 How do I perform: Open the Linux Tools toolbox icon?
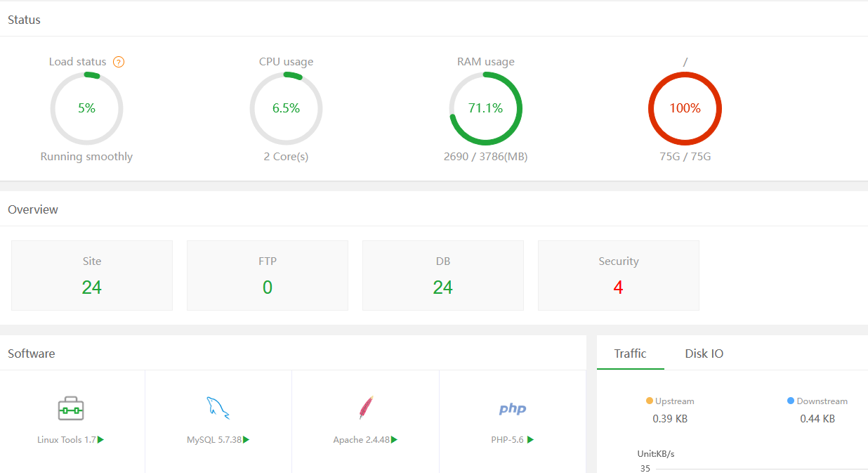(71, 408)
